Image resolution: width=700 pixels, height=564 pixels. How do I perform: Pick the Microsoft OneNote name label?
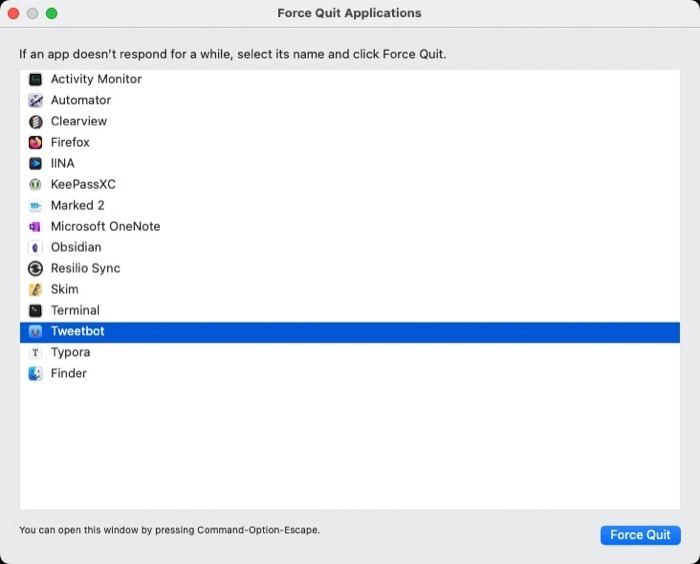point(105,226)
